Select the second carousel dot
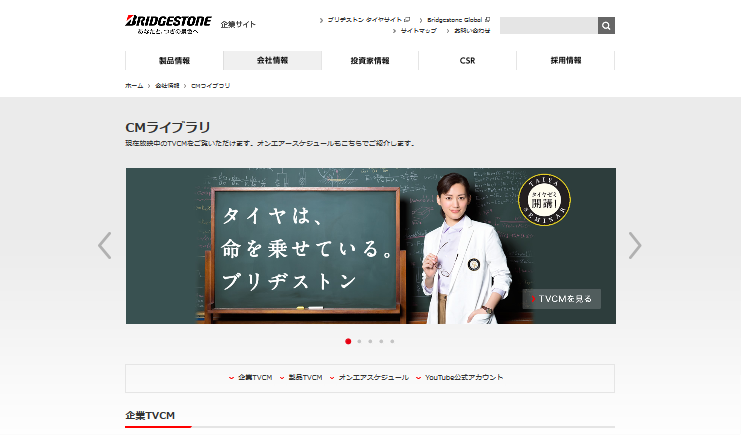 pos(359,341)
